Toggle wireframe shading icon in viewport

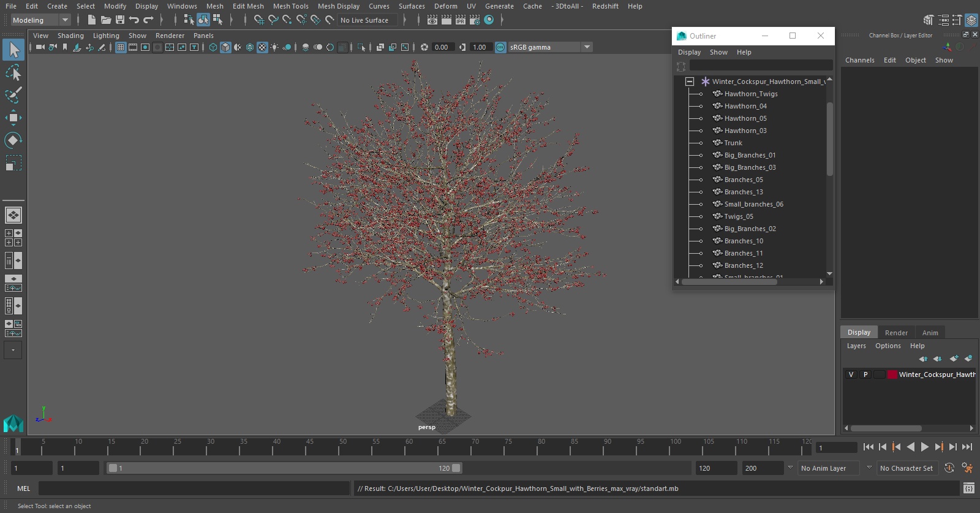point(213,47)
